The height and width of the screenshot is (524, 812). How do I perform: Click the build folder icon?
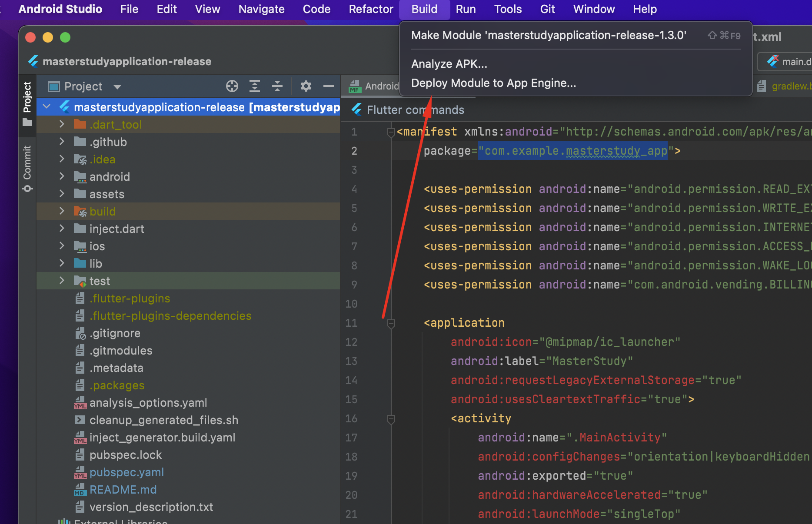[80, 211]
